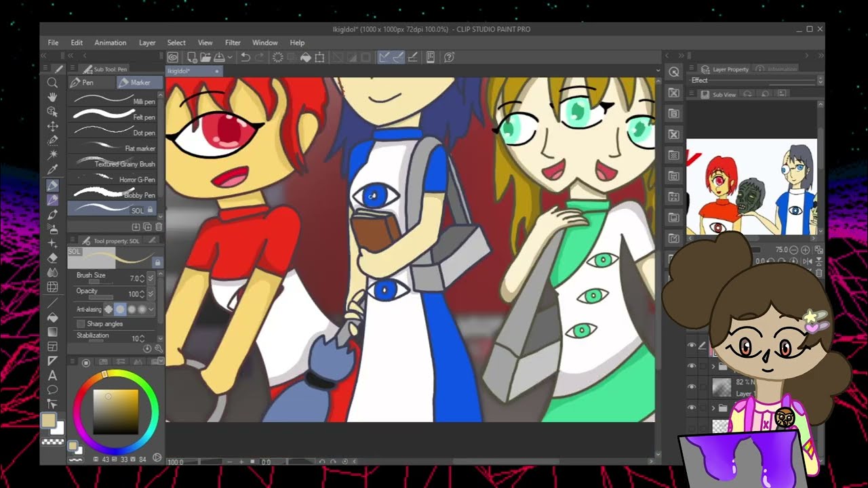Open the Clip Studio tablet support icon
Viewport: 868px width, 488px height.
(x=430, y=58)
